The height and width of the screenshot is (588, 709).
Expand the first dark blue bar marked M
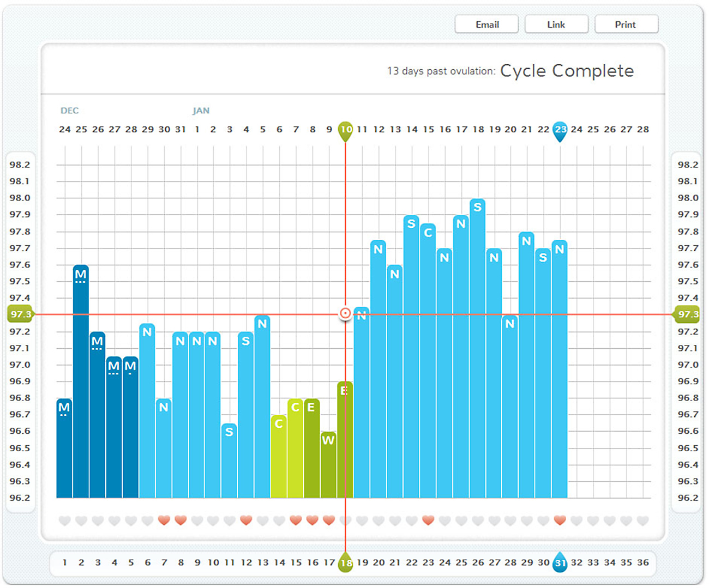(63, 406)
